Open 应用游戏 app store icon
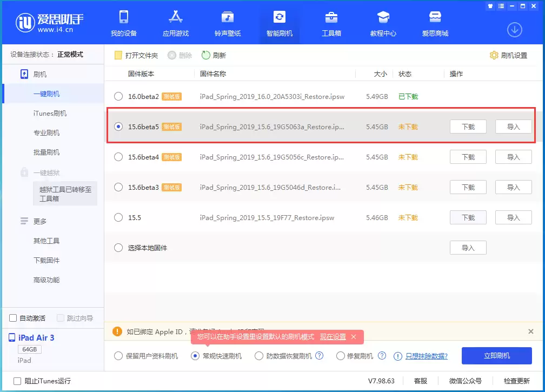Image resolution: width=545 pixels, height=392 pixels. click(176, 17)
